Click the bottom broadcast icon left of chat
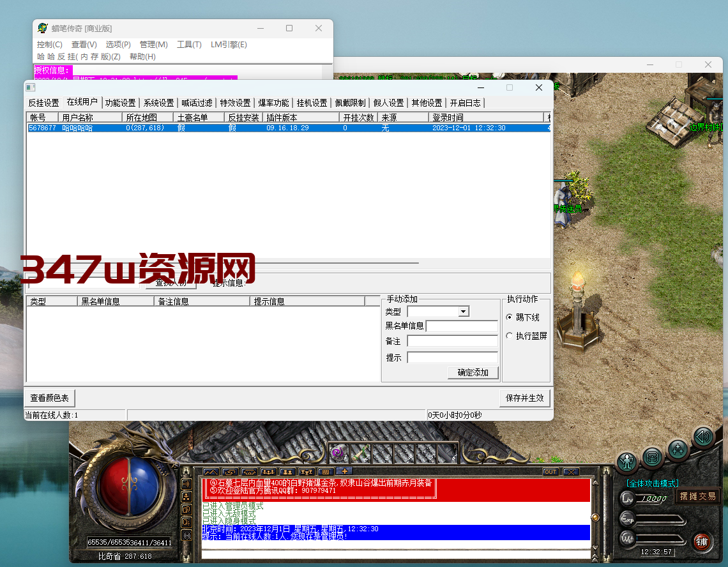 tap(186, 536)
